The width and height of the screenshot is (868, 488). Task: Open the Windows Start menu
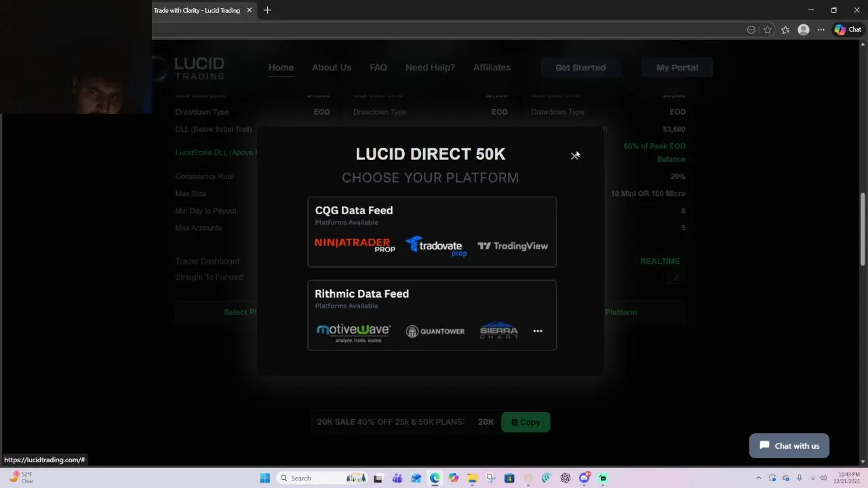point(265,478)
